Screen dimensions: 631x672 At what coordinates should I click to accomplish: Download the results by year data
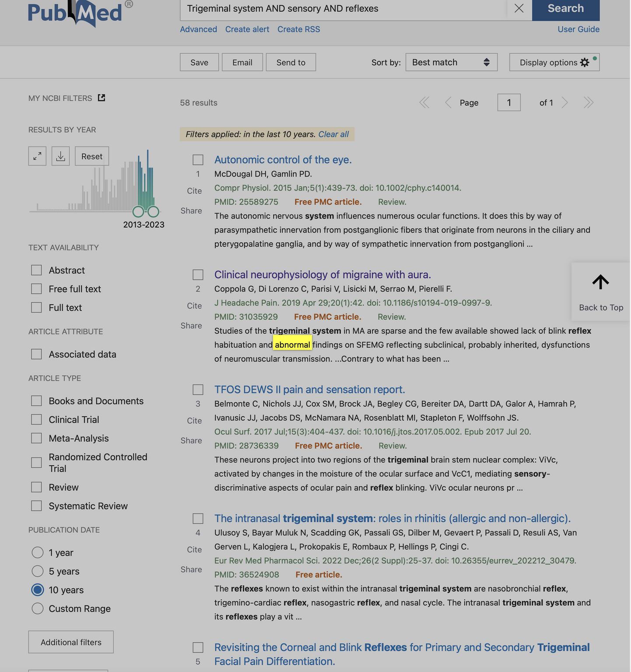[x=60, y=156]
